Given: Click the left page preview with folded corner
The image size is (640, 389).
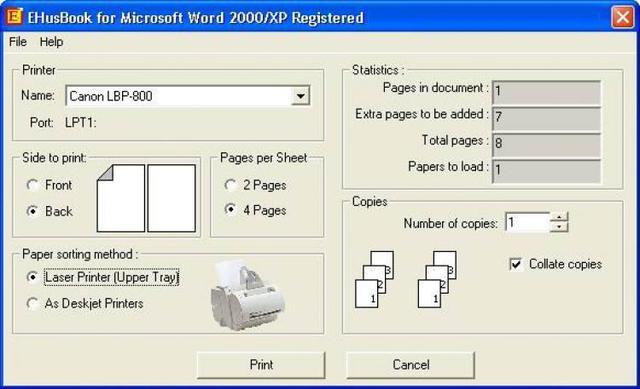Looking at the screenshot, I should pyautogui.click(x=121, y=198).
